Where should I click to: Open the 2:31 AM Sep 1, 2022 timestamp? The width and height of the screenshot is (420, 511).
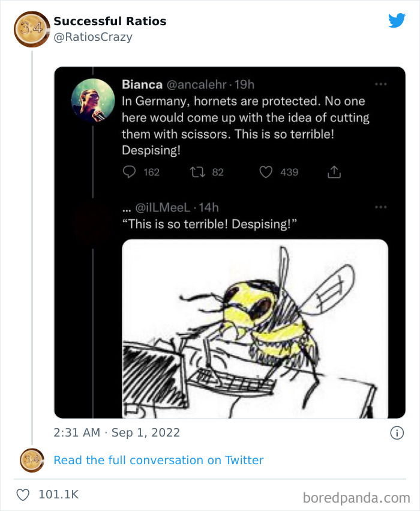pos(116,432)
